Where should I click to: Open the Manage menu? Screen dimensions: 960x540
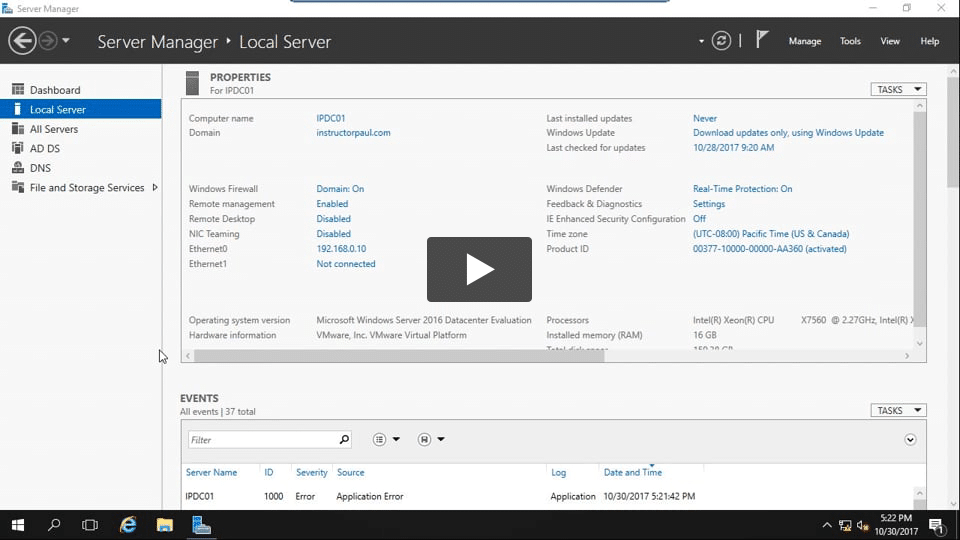click(x=804, y=41)
